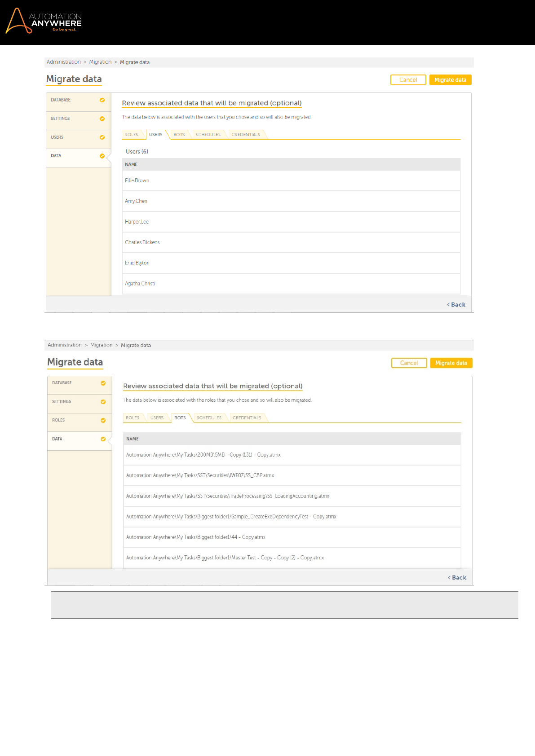Select bot row SS_LoadingAccounting.atmx
The image size is (535, 756).
pyautogui.click(x=292, y=496)
